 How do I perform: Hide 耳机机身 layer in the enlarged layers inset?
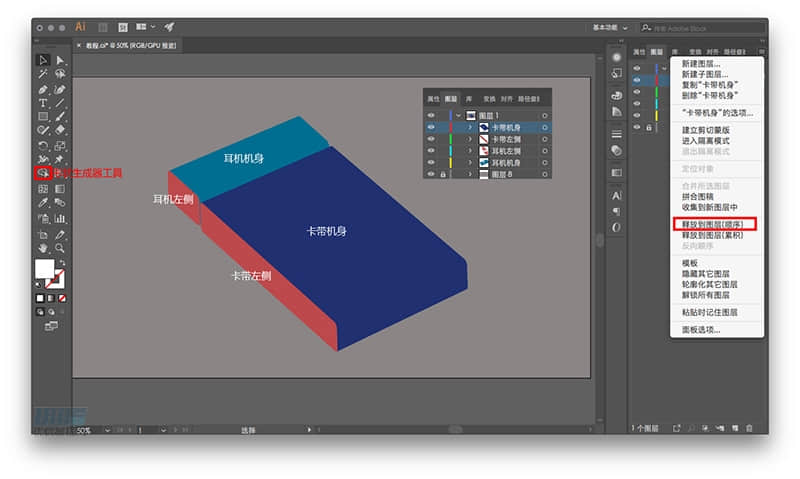point(431,163)
